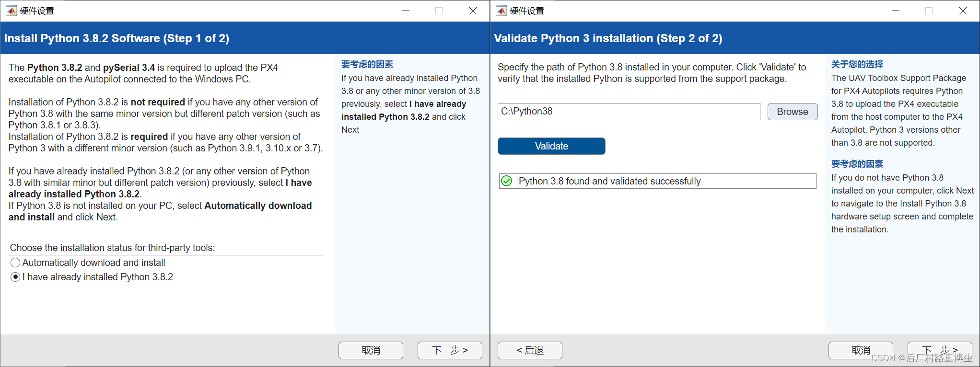Go back with the 后退 button
This screenshot has width=980, height=367.
click(530, 350)
